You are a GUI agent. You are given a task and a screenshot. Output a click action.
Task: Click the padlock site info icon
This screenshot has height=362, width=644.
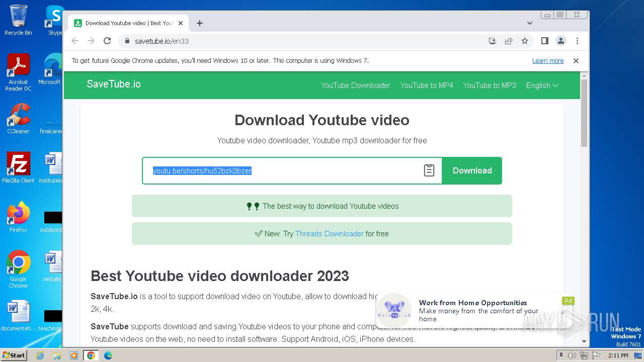pos(127,41)
